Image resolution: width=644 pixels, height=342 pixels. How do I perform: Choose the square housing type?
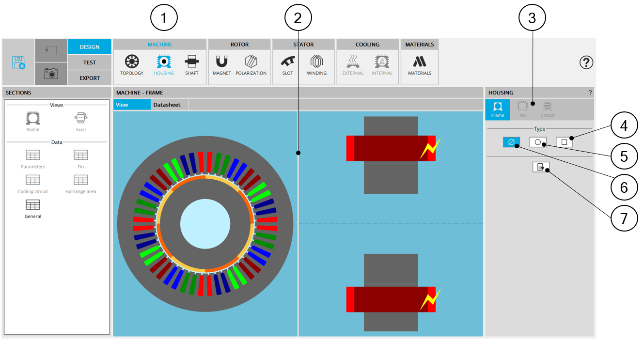coord(564,142)
